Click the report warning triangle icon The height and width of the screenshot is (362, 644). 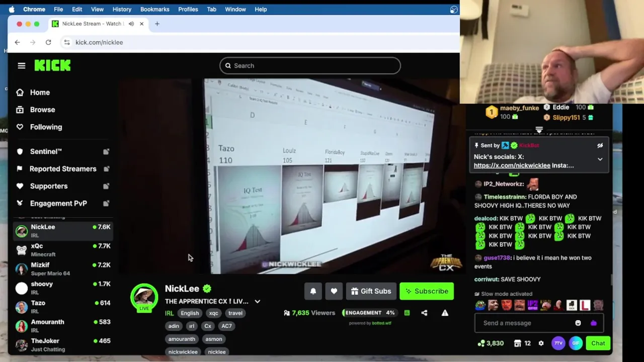tap(445, 313)
